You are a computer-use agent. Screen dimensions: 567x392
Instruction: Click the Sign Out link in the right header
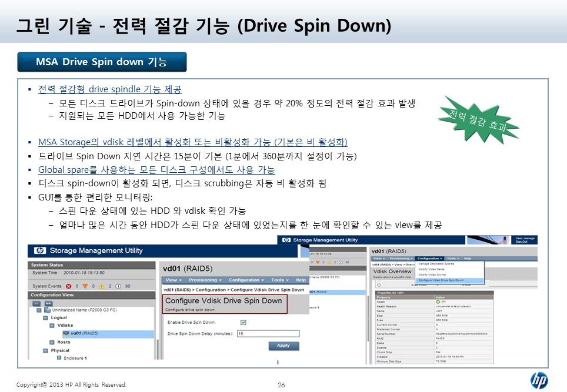tap(521, 242)
